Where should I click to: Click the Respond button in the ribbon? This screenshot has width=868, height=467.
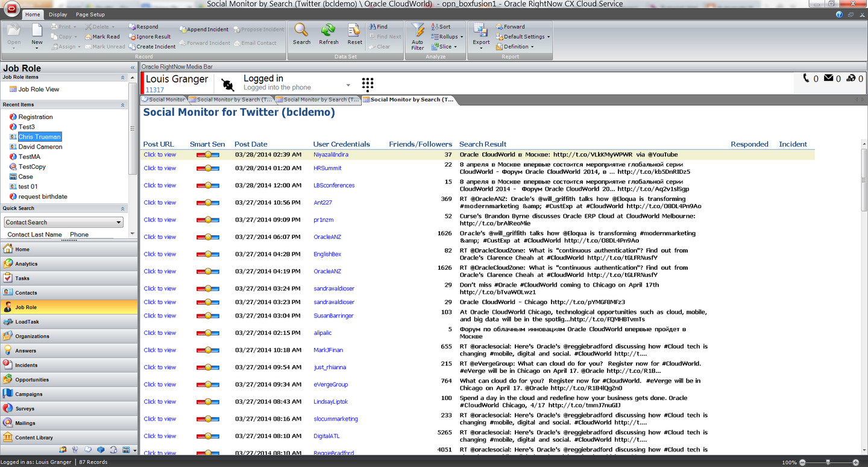click(143, 27)
